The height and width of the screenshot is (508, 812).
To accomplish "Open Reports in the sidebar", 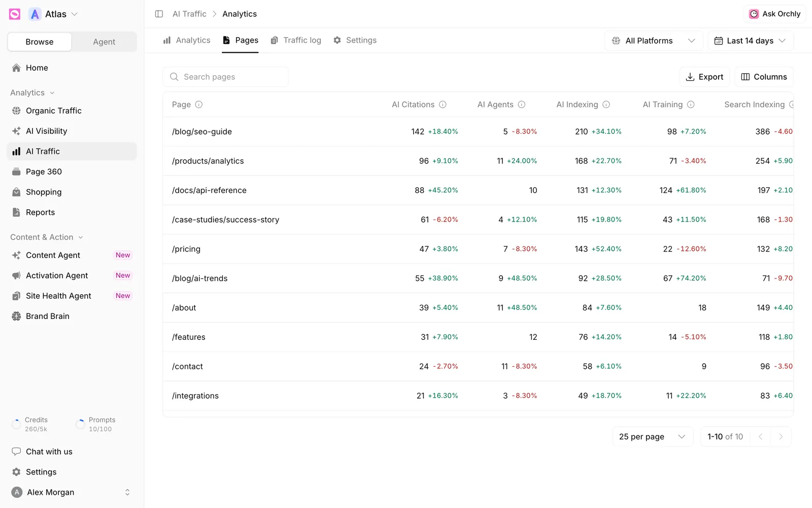I will tap(72, 212).
